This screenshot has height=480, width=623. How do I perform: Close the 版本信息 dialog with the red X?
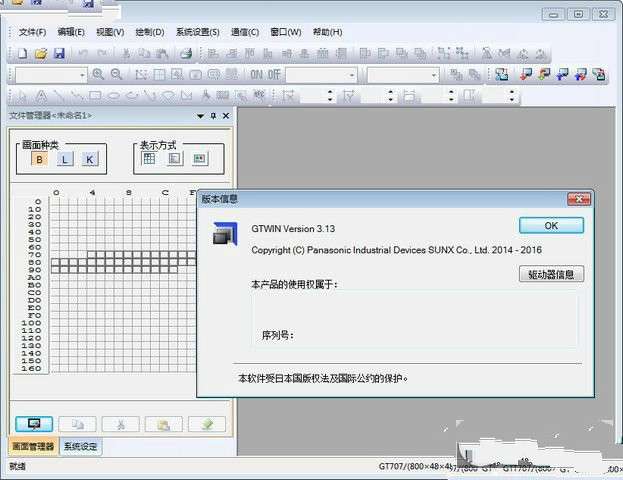[579, 199]
